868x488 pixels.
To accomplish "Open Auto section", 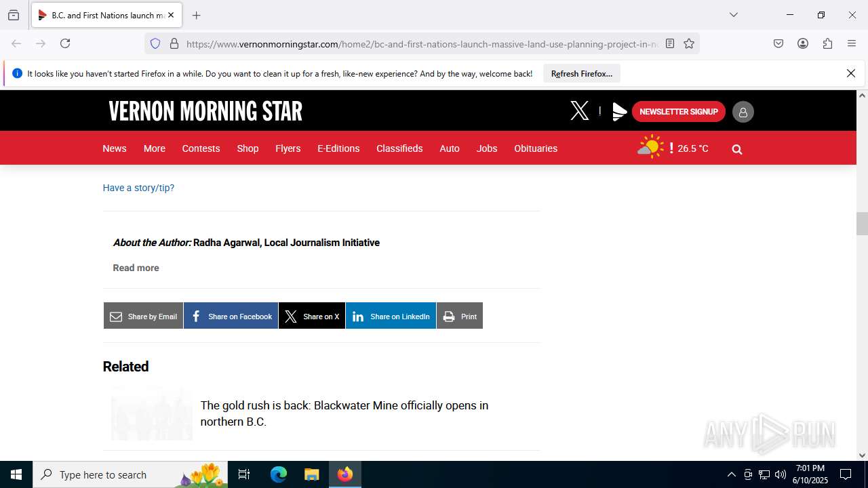I will [x=450, y=148].
